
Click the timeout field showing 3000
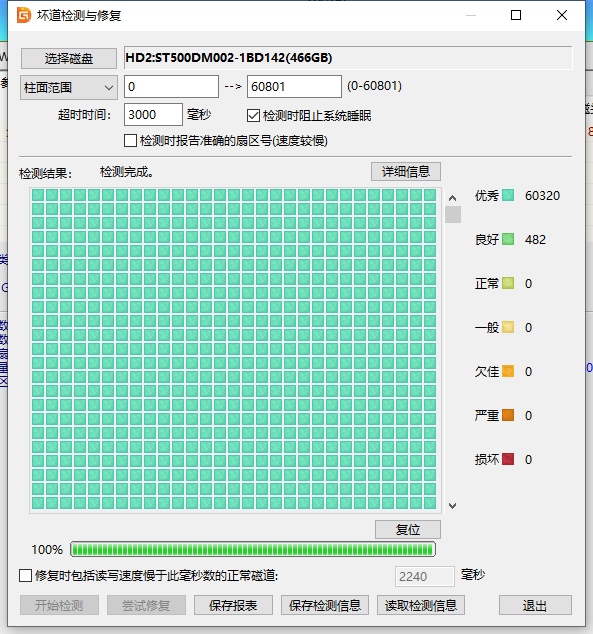point(153,114)
